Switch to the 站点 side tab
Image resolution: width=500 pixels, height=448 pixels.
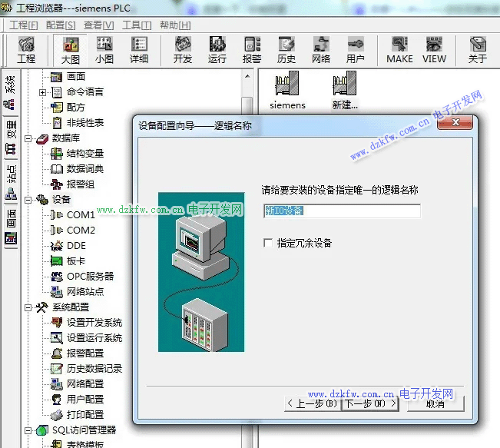[x=11, y=183]
